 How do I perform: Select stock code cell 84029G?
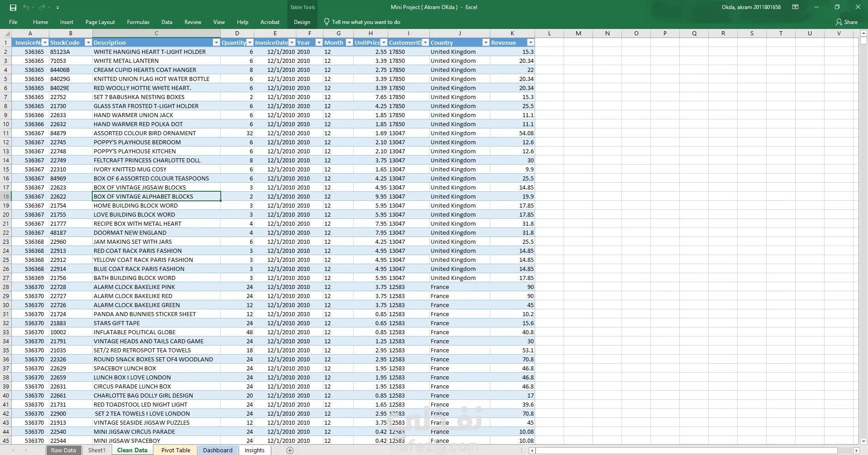(71, 79)
